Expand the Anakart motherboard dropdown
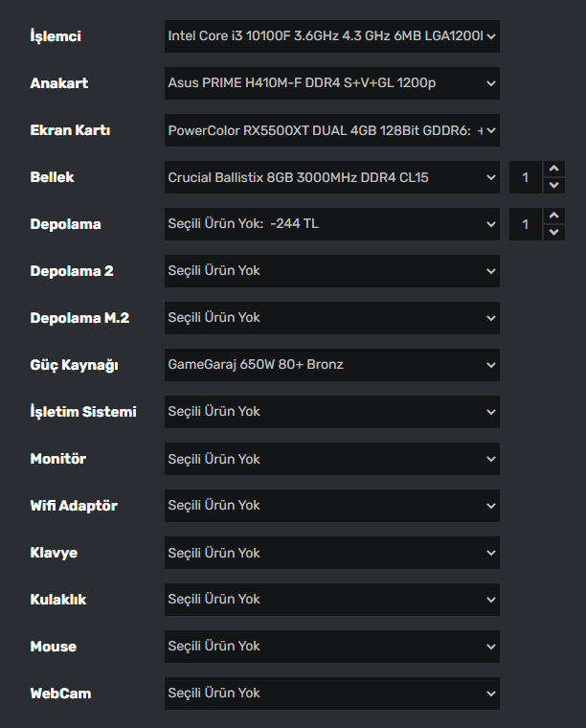Screen dimensions: 586x728 coord(331,83)
